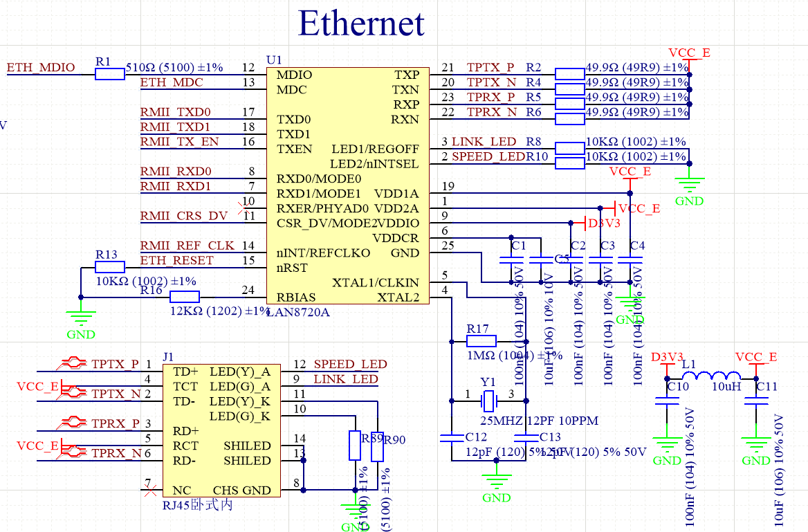Image resolution: width=808 pixels, height=532 pixels.
Task: Click the C12 capacitor symbol
Action: point(452,438)
